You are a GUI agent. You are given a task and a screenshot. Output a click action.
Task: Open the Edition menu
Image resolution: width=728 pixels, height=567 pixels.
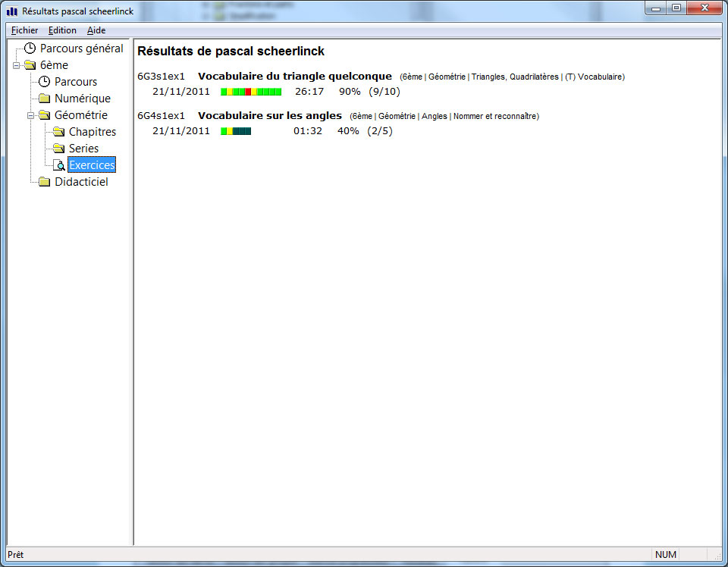62,30
